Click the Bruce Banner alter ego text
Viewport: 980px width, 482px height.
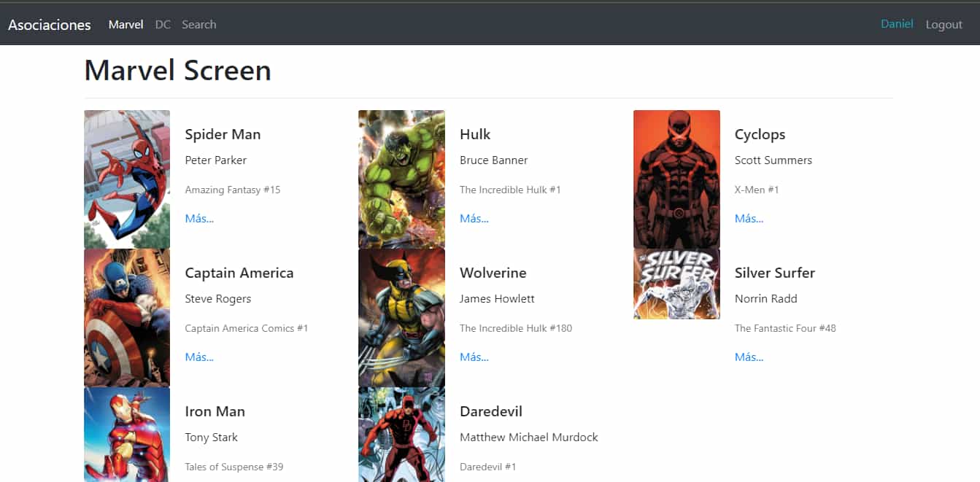(494, 160)
